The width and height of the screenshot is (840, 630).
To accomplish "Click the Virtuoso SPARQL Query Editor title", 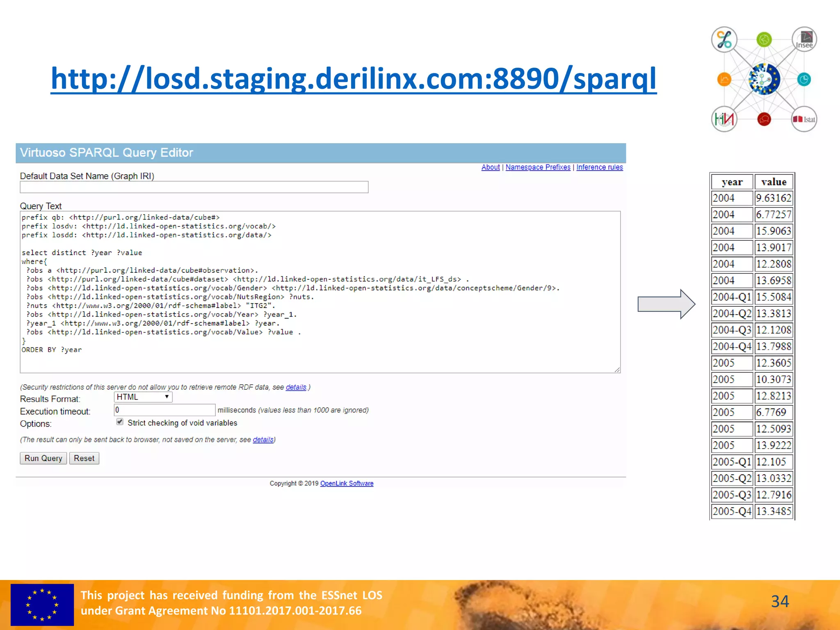I will tap(106, 153).
